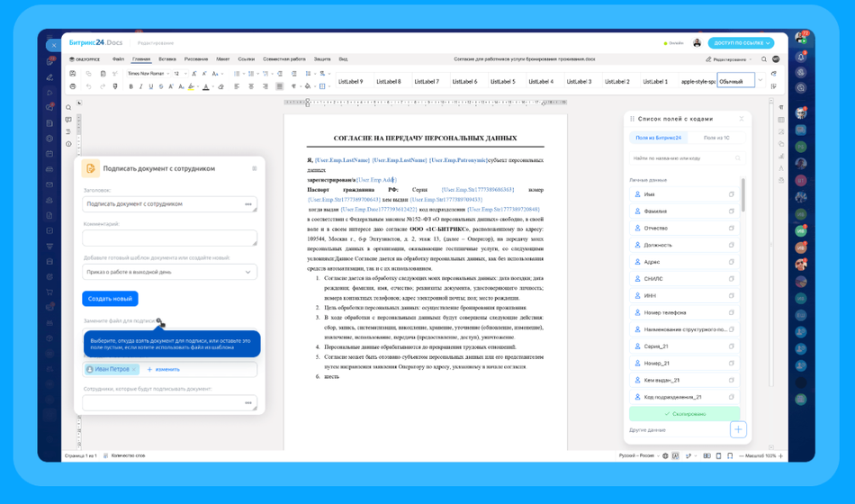Open the highlight color dropdown arrow
Screen dimensions: 855x504
coord(198,87)
